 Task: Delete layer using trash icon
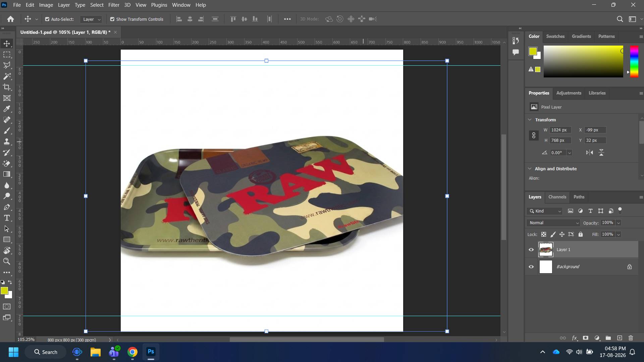[631, 338]
